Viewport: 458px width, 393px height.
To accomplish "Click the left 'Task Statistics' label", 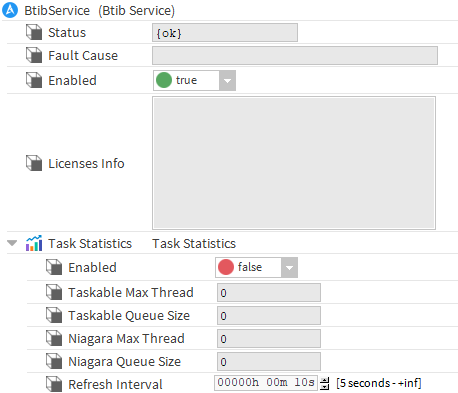I will tap(90, 243).
